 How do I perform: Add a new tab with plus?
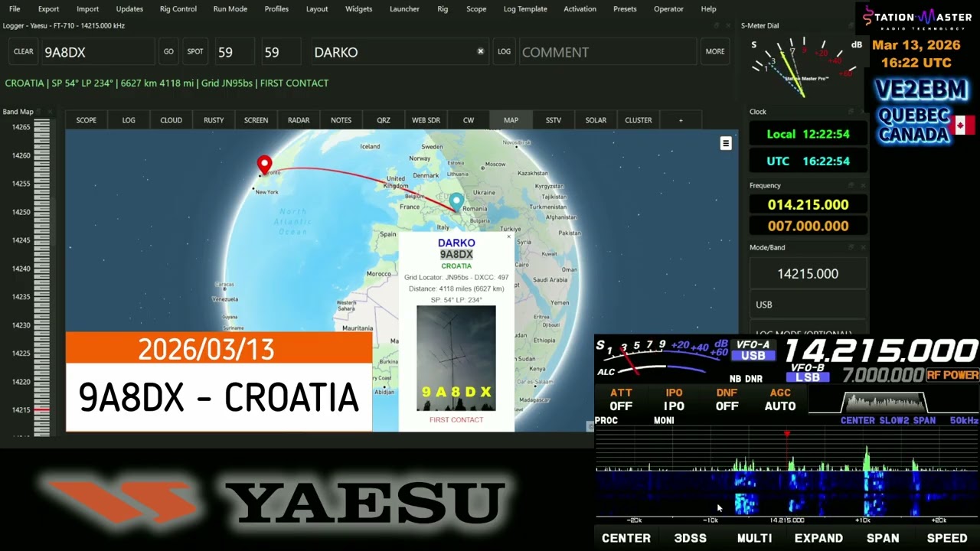coord(681,120)
